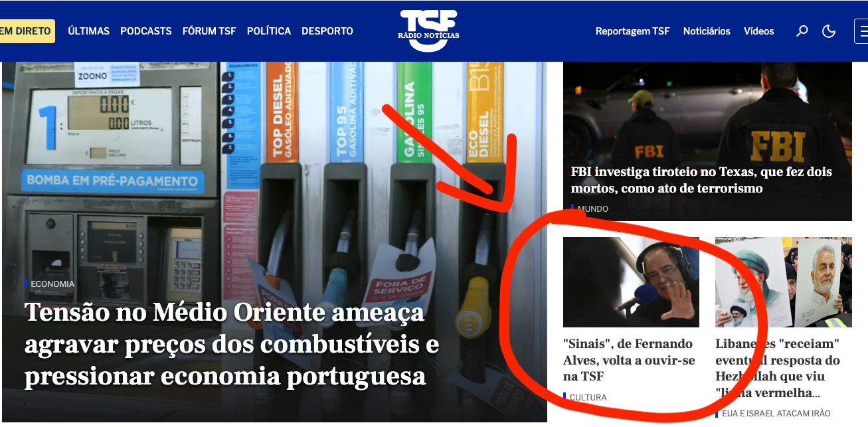Open the EM DIRETO live button
The height and width of the screenshot is (427, 868).
[27, 31]
